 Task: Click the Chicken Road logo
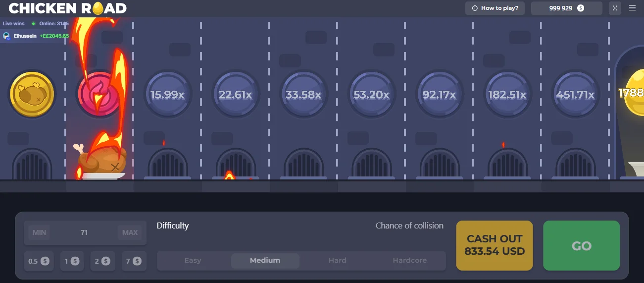[67, 8]
